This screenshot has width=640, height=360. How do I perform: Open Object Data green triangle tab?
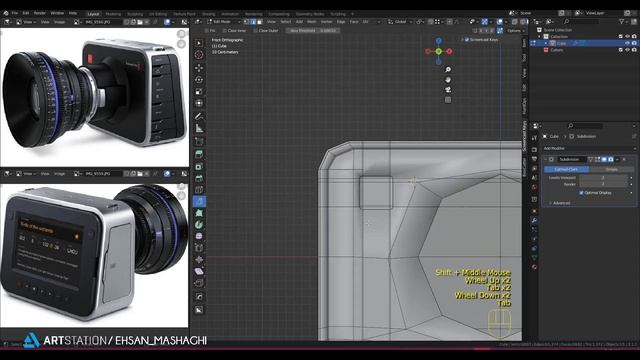tap(534, 258)
